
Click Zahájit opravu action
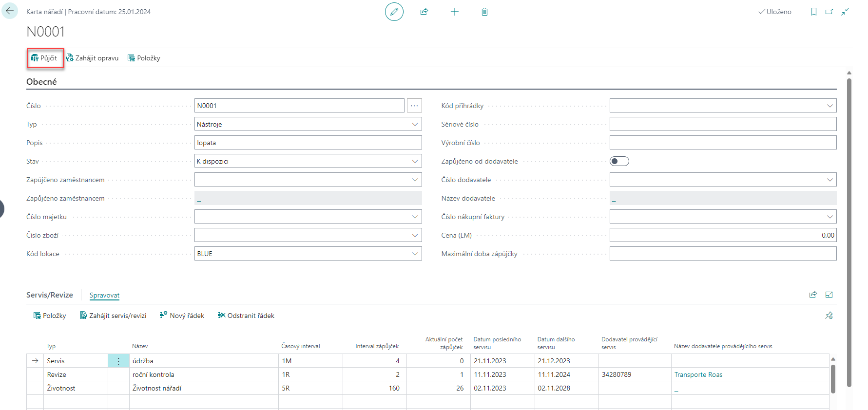pyautogui.click(x=92, y=58)
